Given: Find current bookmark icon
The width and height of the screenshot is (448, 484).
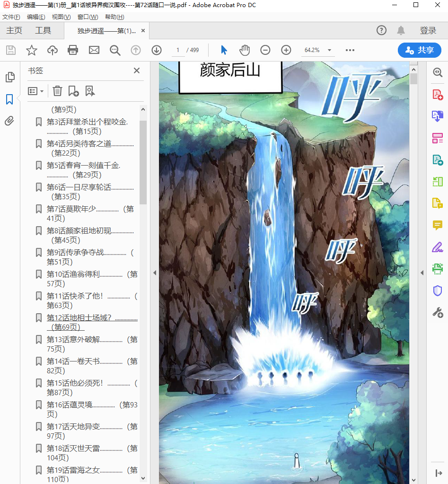Looking at the screenshot, I should 90,91.
